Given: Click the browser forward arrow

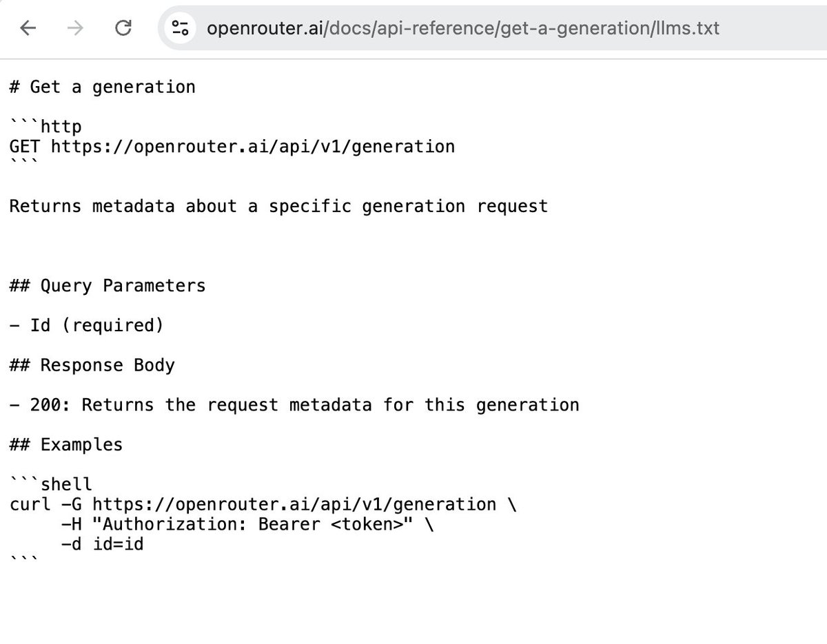Looking at the screenshot, I should [76, 28].
